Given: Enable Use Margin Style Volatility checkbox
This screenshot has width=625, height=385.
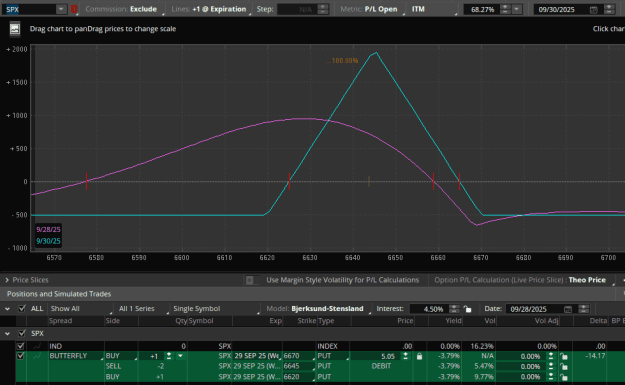Looking at the screenshot, I should [250, 280].
